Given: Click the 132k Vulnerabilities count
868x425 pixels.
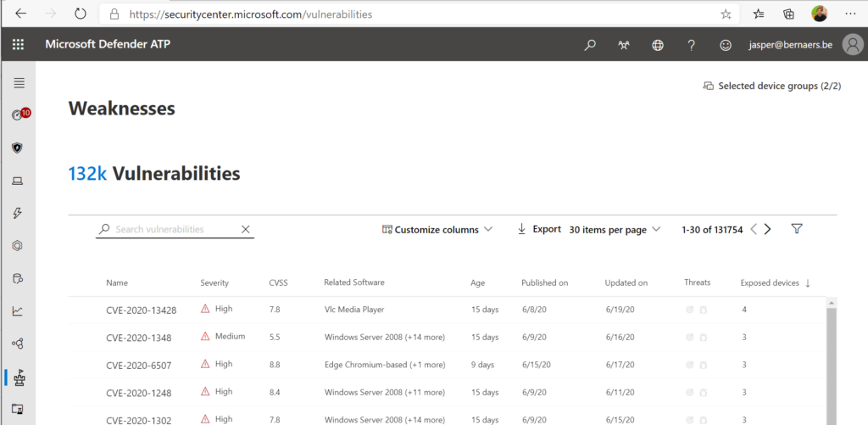Looking at the screenshot, I should pos(154,174).
